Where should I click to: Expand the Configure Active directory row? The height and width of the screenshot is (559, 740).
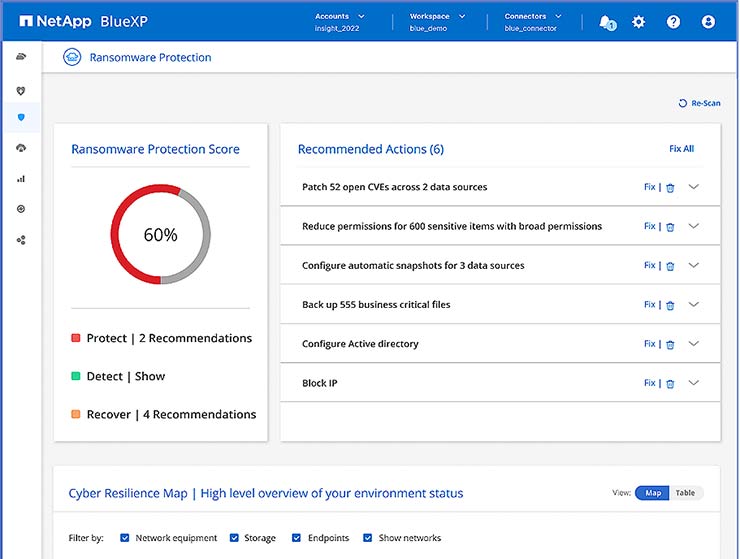694,343
